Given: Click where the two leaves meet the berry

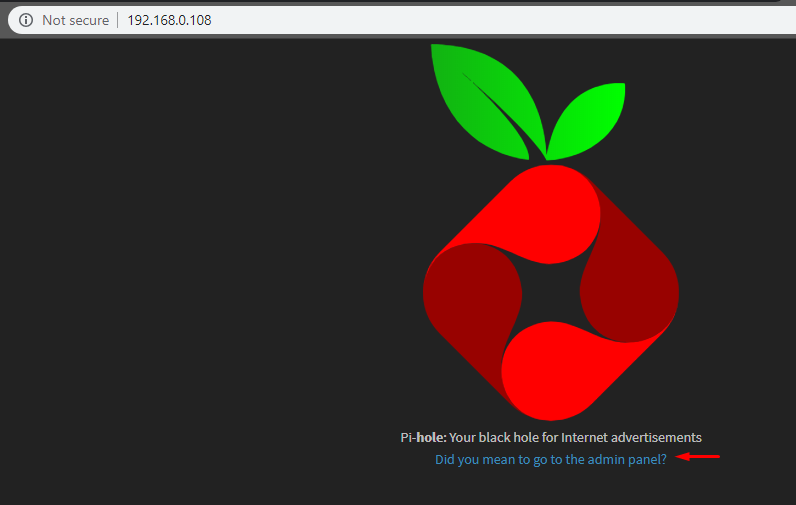Looking at the screenshot, I should point(547,160).
